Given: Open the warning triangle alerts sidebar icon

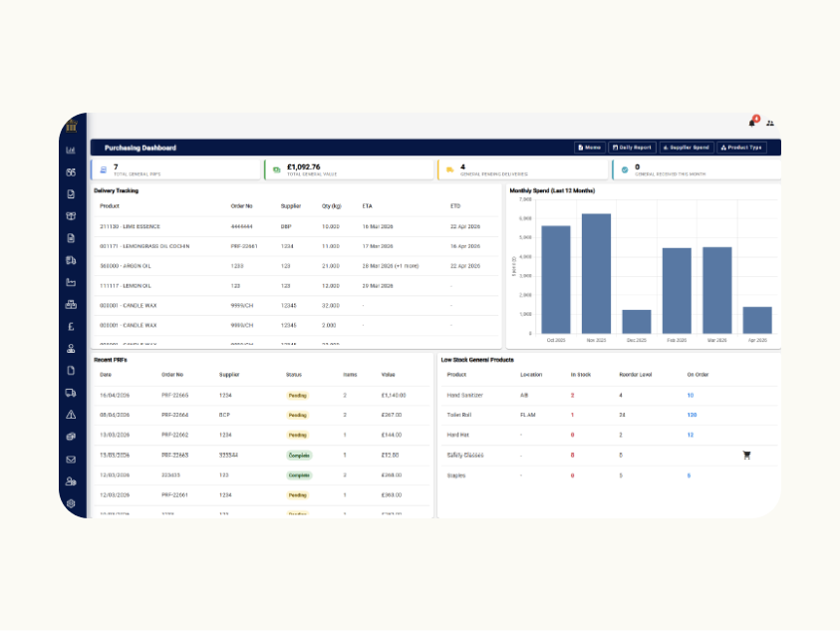Looking at the screenshot, I should point(71,415).
